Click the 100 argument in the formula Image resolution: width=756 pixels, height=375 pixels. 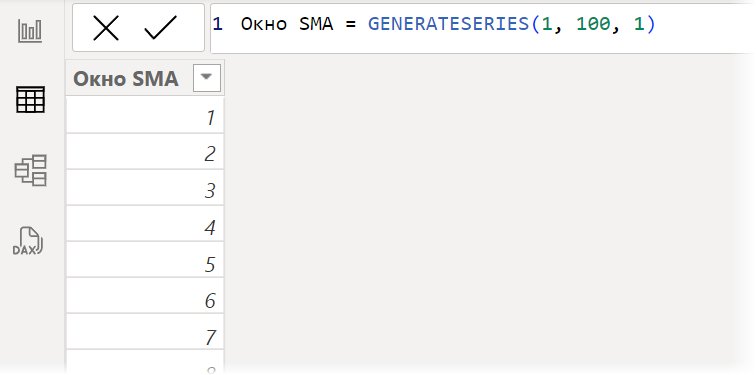[593, 24]
